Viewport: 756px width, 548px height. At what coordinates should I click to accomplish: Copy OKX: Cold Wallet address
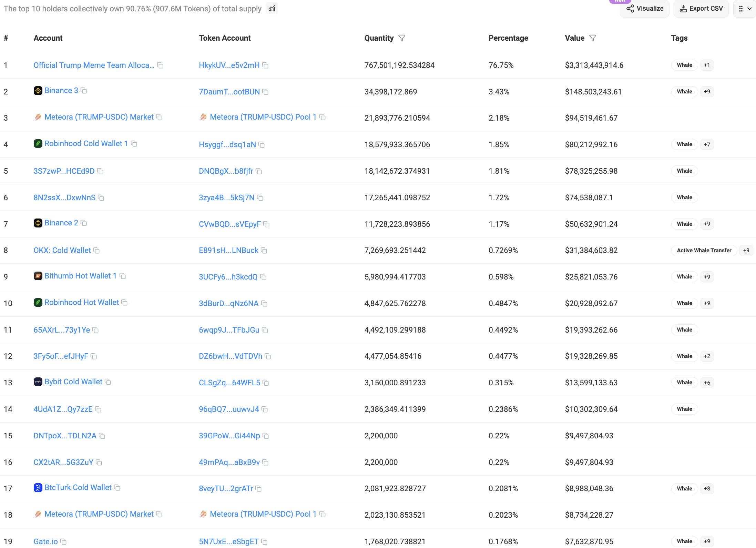(96, 251)
